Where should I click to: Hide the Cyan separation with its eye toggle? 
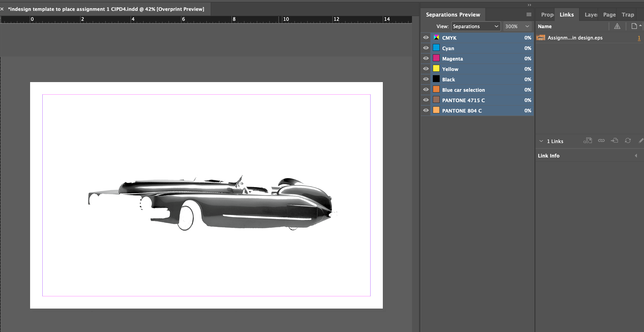pos(425,48)
